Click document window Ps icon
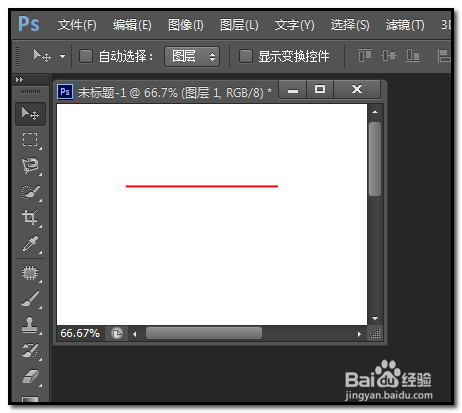 [65, 92]
